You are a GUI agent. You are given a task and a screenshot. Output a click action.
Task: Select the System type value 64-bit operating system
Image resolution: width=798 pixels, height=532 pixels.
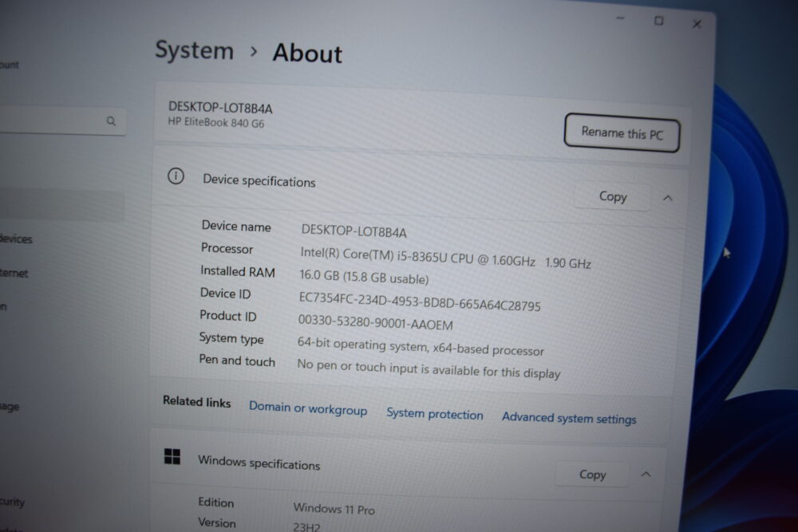(x=421, y=346)
